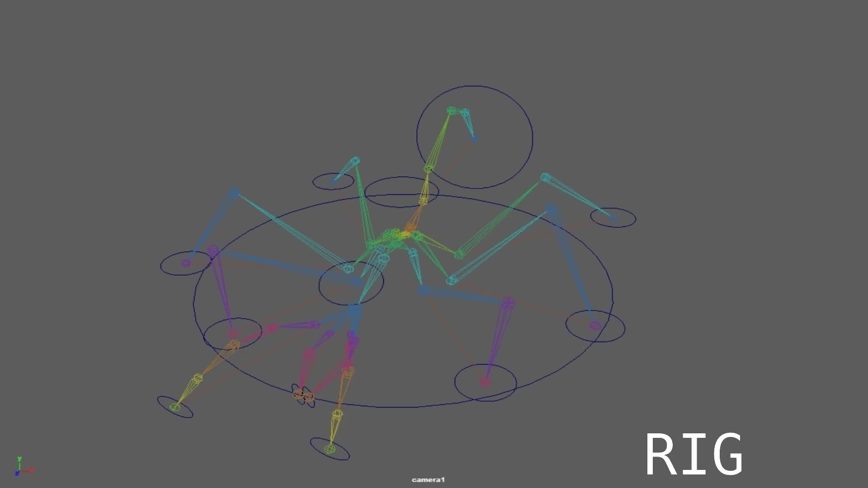Click the large white RIG text overlay
This screenshot has height=488, width=868.
[694, 454]
